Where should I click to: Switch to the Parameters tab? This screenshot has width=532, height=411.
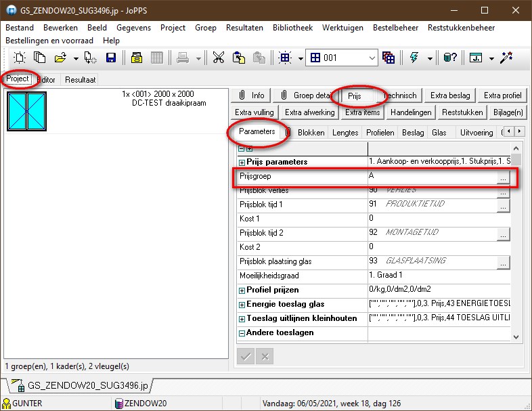257,131
